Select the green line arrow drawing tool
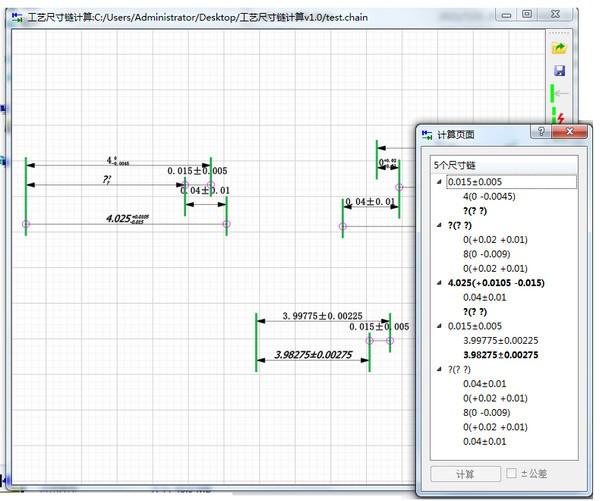The image size is (600, 501). pyautogui.click(x=559, y=93)
